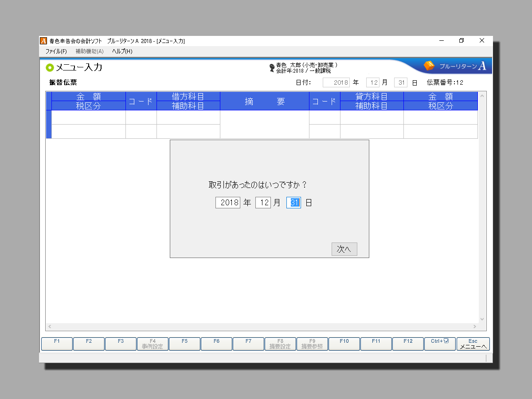Open the ファイル(F) menu

(56, 51)
